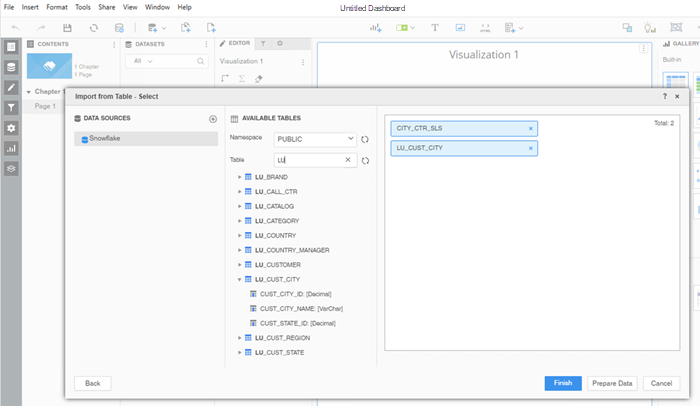The height and width of the screenshot is (406, 700).
Task: Open the Format menu
Action: tap(57, 7)
